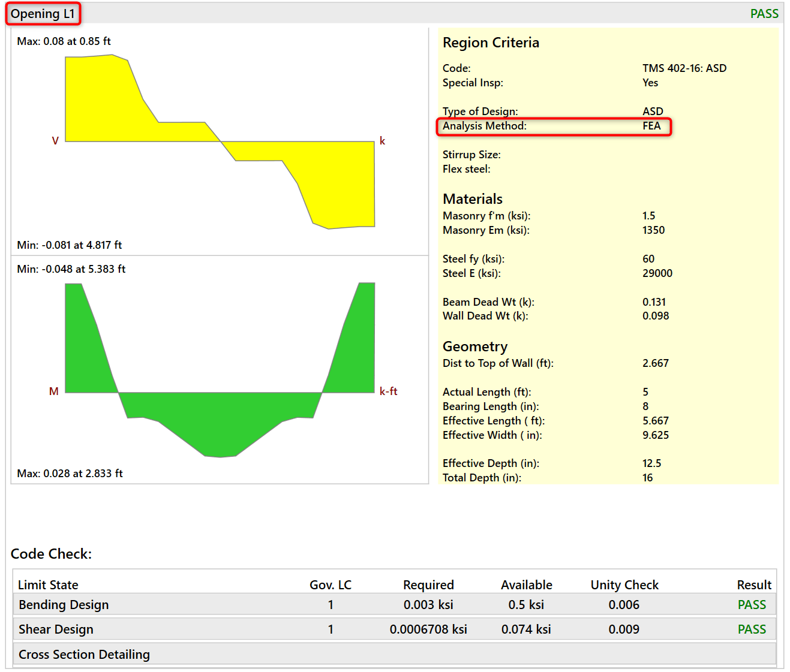Viewport: 790px width, 672px height.
Task: Click the Max: 0.028 at 2.833 ft label
Action: (70, 474)
